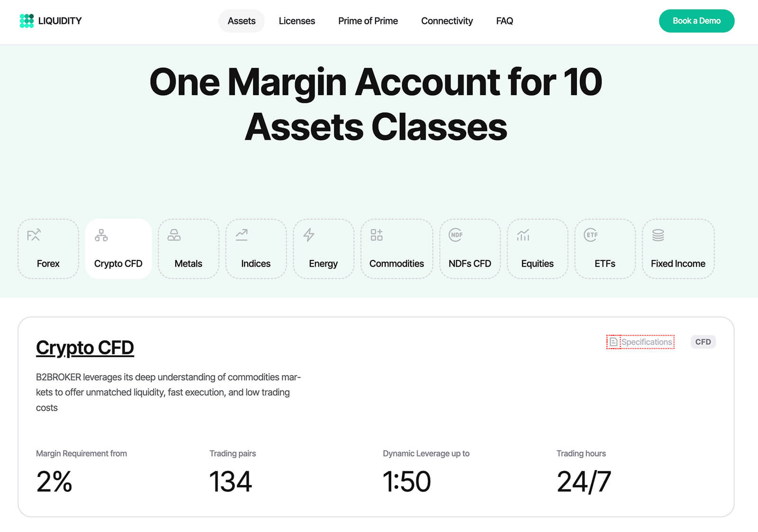Switch to the Crypto CFD tab
The height and width of the screenshot is (532, 758).
pyautogui.click(x=118, y=249)
